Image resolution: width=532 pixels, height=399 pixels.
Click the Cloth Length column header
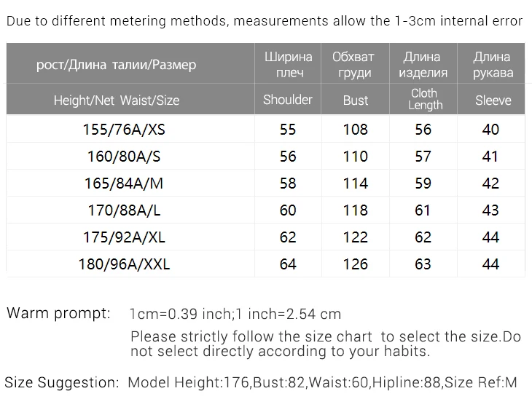(x=424, y=99)
